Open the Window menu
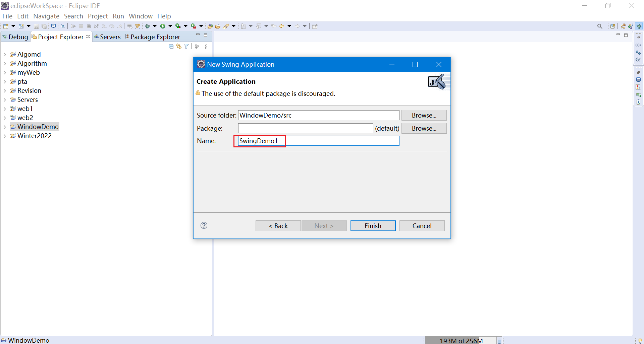 click(x=141, y=16)
